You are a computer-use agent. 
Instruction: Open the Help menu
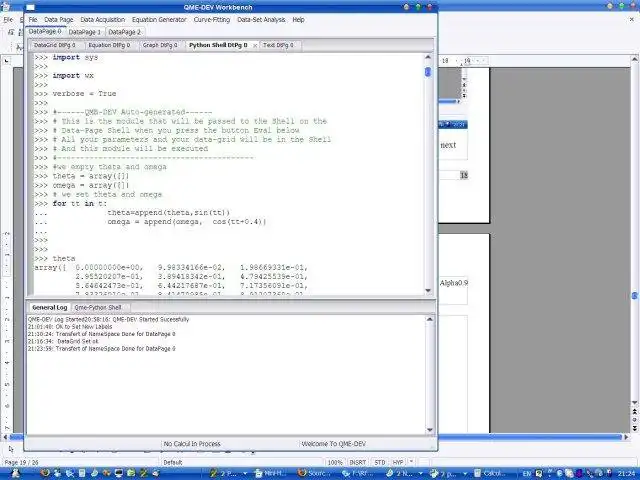point(298,20)
